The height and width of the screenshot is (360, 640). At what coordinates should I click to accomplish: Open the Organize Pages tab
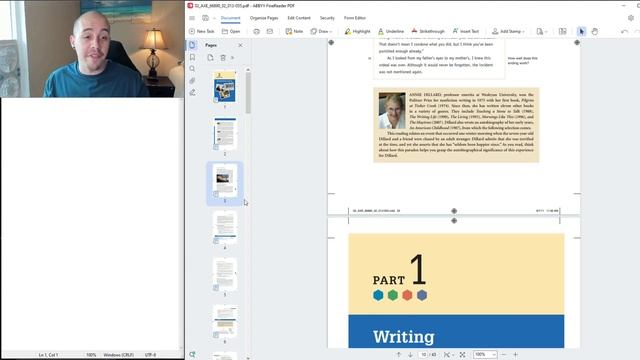pos(264,18)
